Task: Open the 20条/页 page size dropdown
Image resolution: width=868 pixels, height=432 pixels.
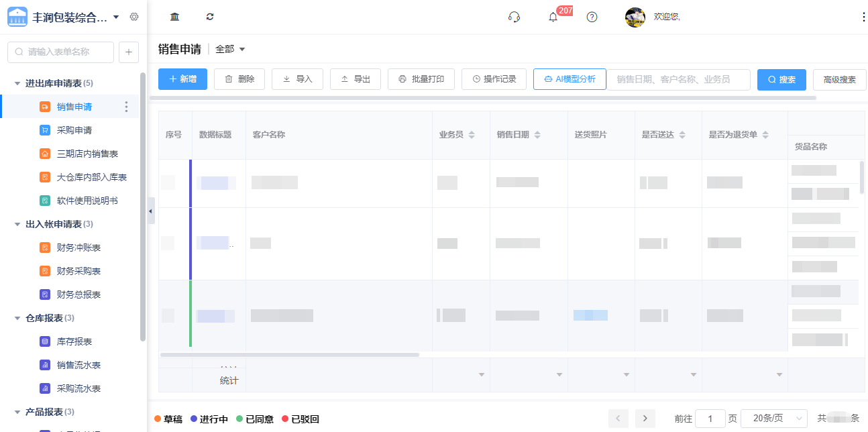Action: pos(774,418)
